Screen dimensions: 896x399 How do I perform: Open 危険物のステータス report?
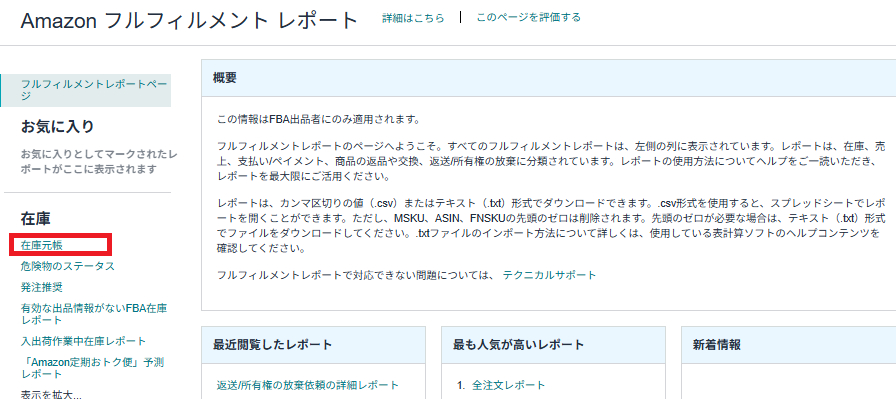[x=67, y=266]
